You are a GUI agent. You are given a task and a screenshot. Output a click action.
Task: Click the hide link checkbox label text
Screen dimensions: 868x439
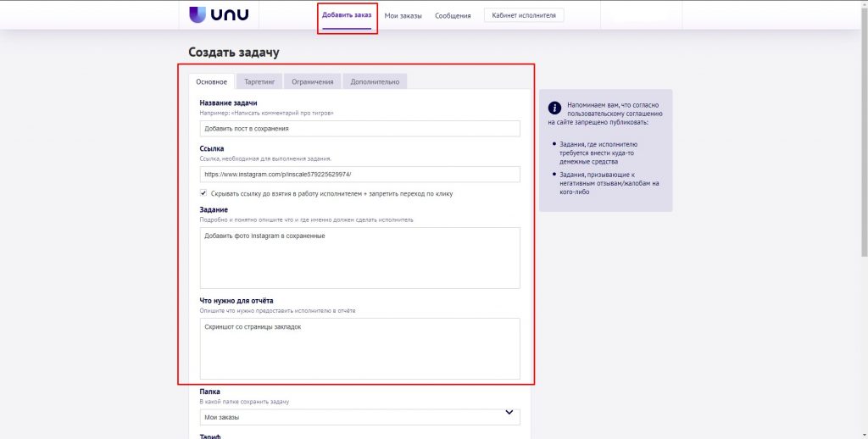pos(331,194)
